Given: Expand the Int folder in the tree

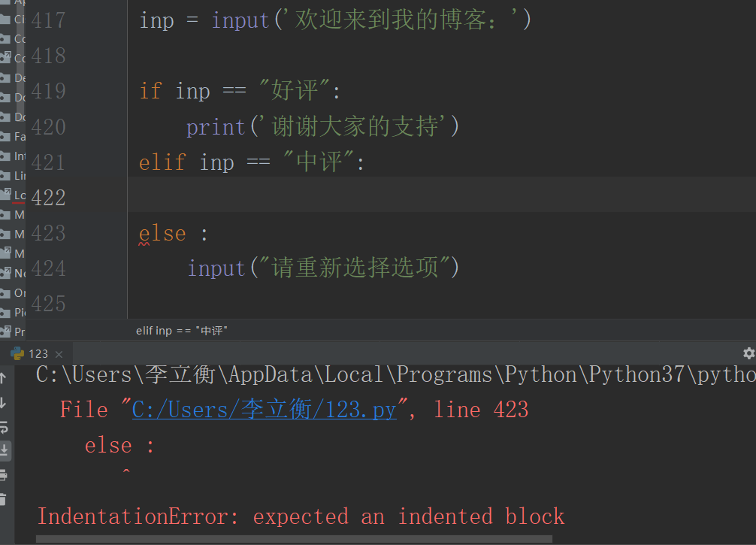Looking at the screenshot, I should 7,156.
